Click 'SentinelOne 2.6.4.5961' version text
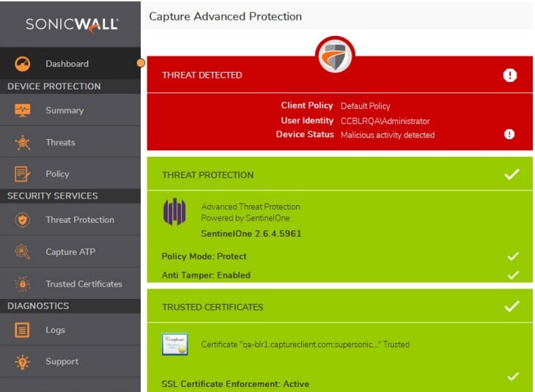Image resolution: width=535 pixels, height=392 pixels. [251, 234]
